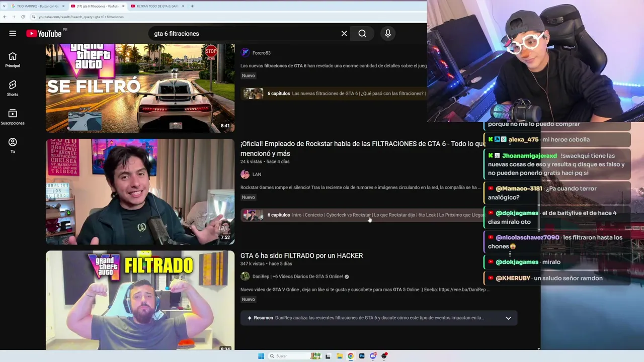Open the Windows Start menu
The image size is (644, 362).
pyautogui.click(x=261, y=356)
